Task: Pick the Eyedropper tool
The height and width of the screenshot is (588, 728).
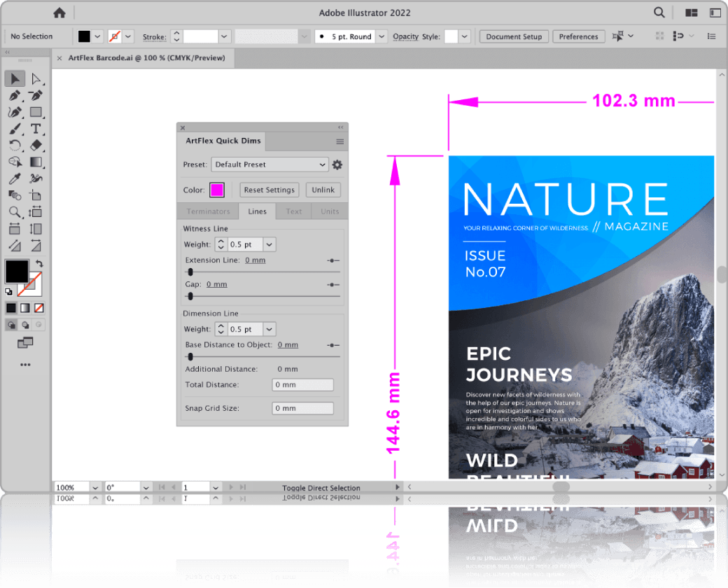Action: (15, 179)
